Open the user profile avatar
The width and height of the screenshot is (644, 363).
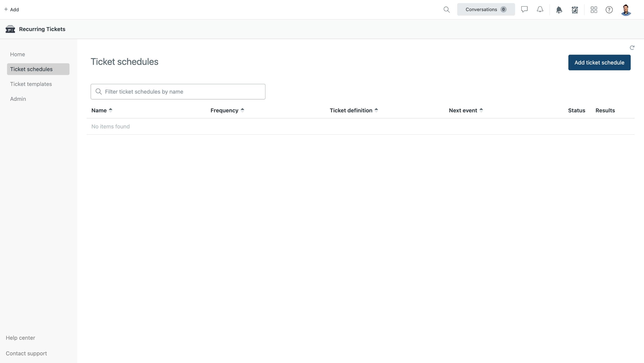[x=626, y=10]
